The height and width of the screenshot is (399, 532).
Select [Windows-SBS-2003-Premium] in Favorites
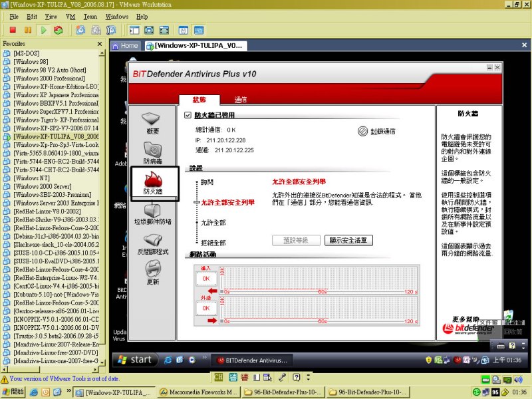[53, 195]
